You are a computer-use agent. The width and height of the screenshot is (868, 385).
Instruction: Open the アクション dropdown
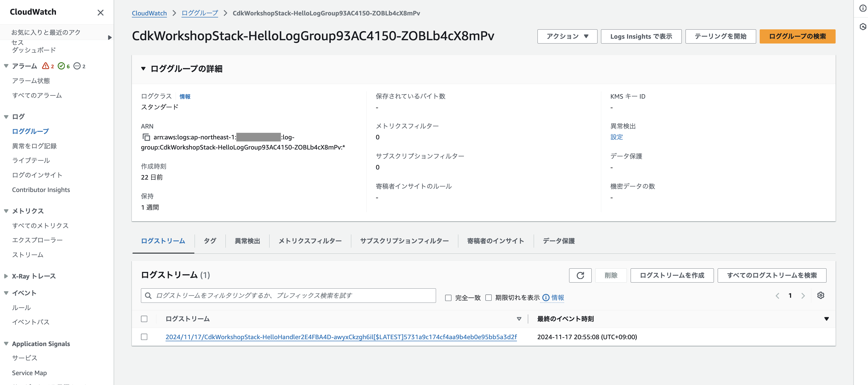click(567, 36)
